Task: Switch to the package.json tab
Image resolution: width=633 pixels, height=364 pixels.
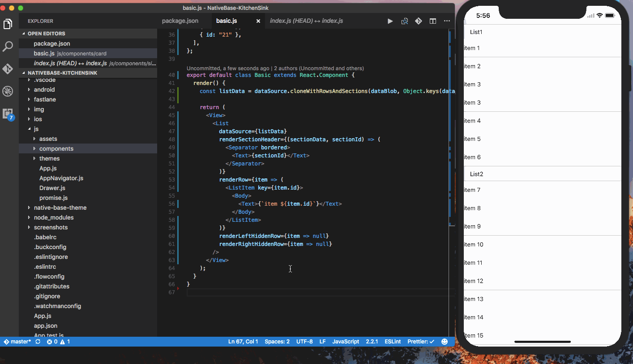Action: tap(180, 21)
